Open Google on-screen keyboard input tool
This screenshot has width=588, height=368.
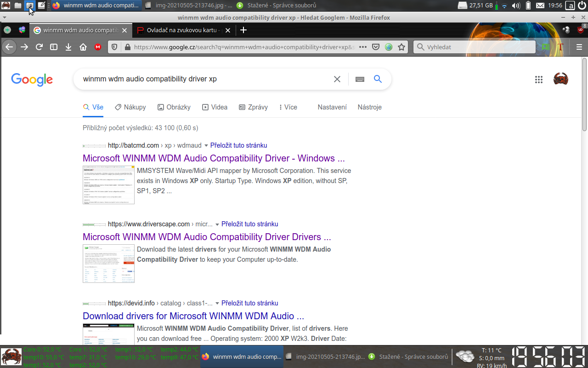(360, 79)
